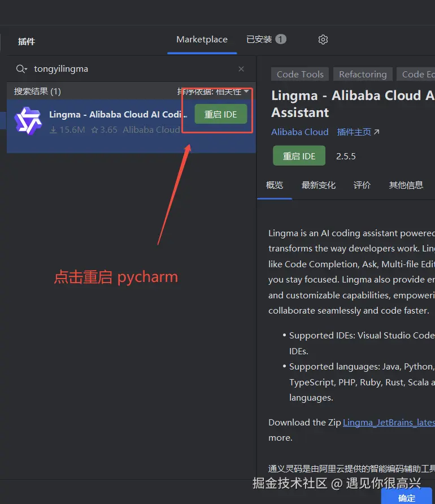
Task: Open the Alibaba Cloud vendor link
Action: pos(300,132)
